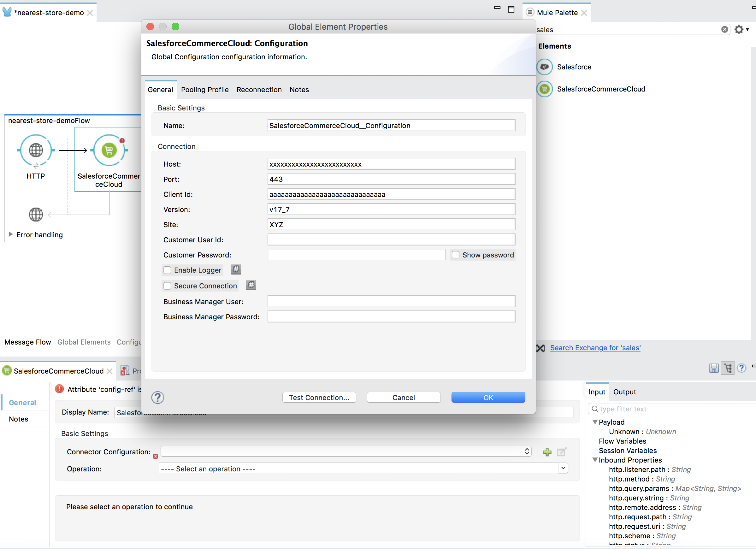Viewport: 756px width, 549px height.
Task: Close the nearest-store-demo editor tab
Action: [90, 13]
